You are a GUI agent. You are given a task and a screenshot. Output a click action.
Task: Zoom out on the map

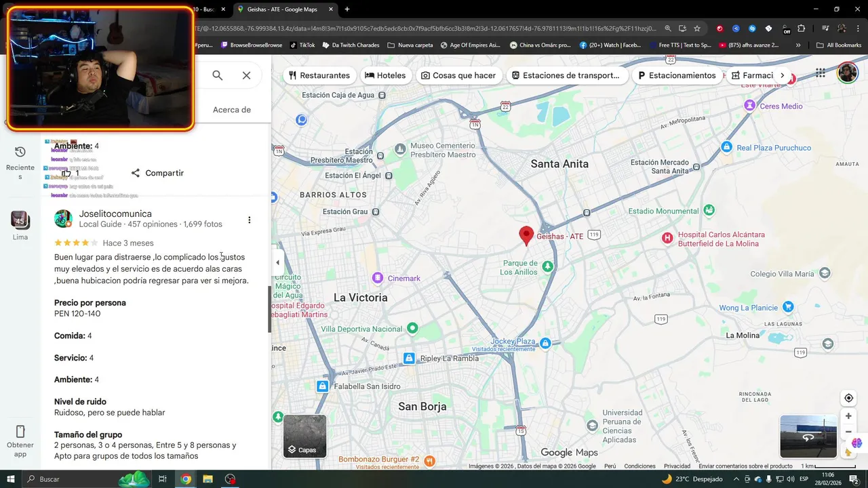tap(848, 432)
